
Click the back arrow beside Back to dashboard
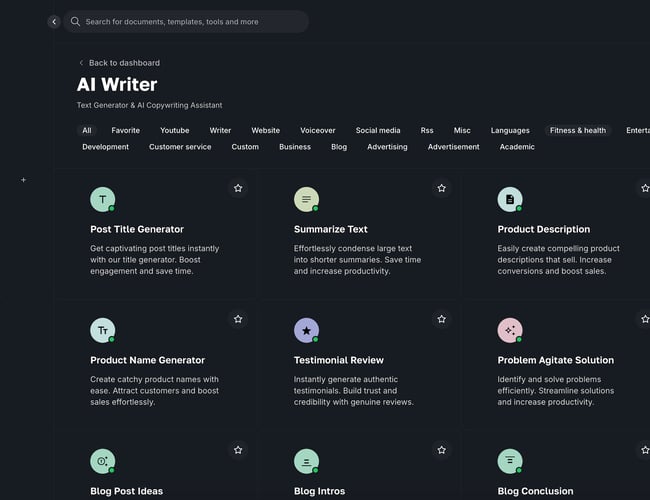pyautogui.click(x=81, y=63)
